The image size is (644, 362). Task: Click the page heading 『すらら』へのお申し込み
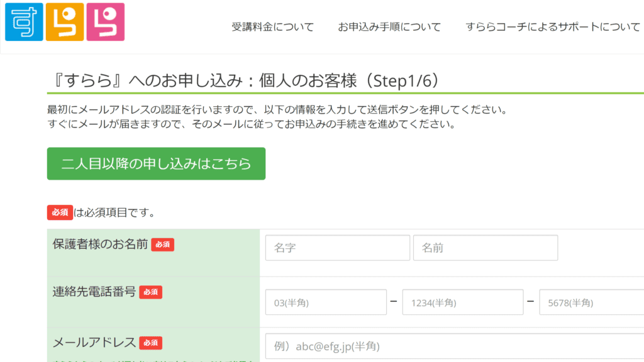coord(247,80)
